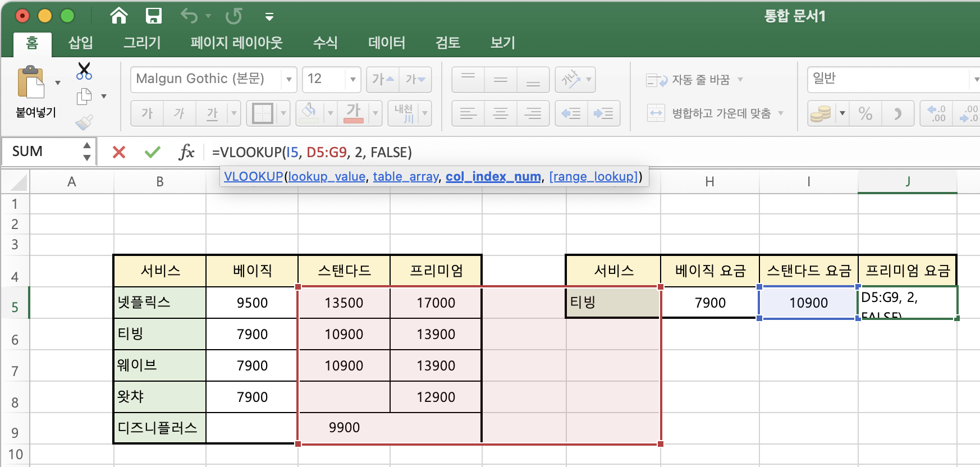Cut selection with the scissors icon
Screen dimensions: 980x467
point(84,71)
